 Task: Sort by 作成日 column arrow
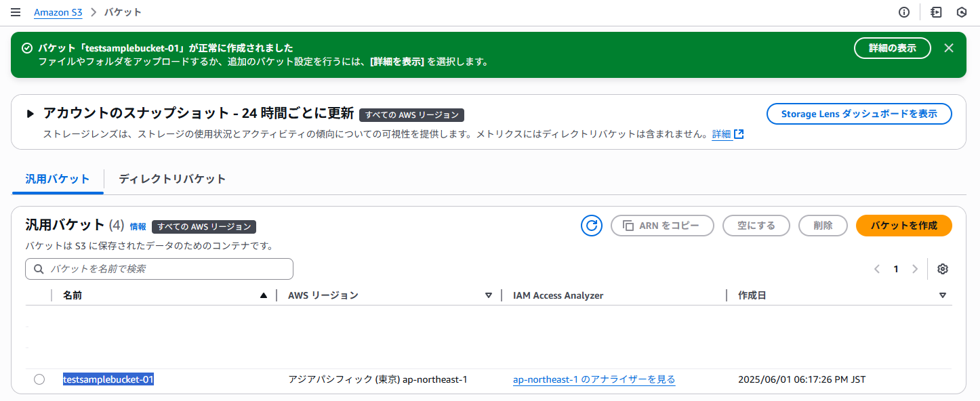click(943, 295)
